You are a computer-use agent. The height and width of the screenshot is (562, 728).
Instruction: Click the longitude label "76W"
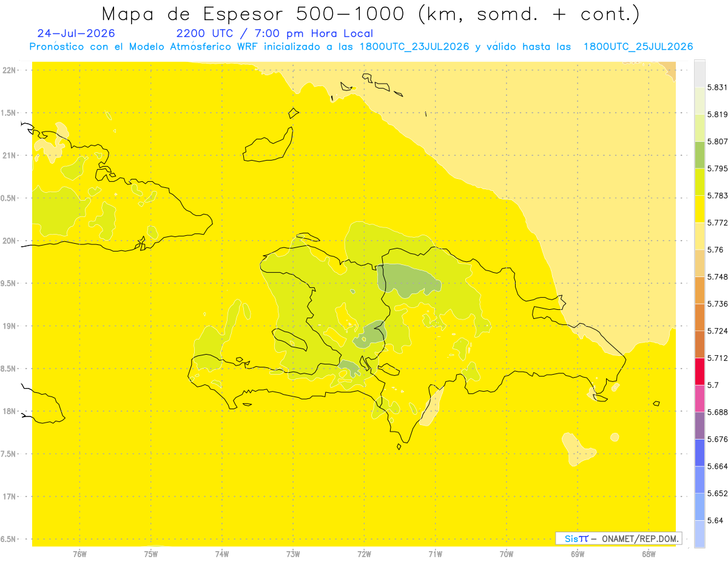(79, 554)
